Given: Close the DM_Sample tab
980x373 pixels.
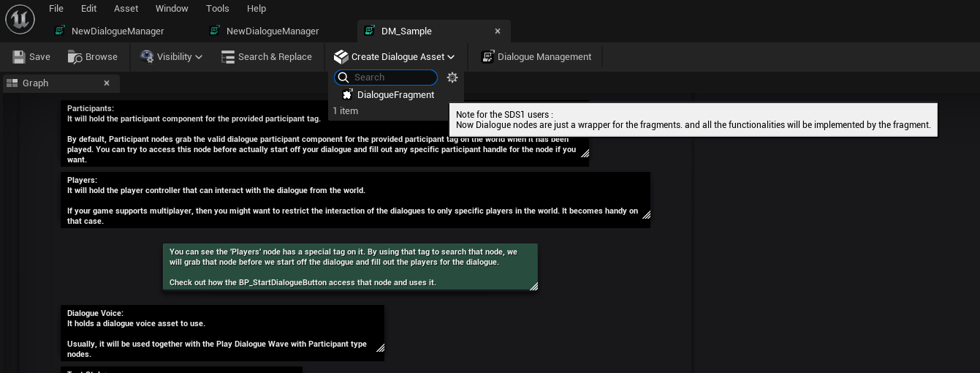Looking at the screenshot, I should point(498,31).
